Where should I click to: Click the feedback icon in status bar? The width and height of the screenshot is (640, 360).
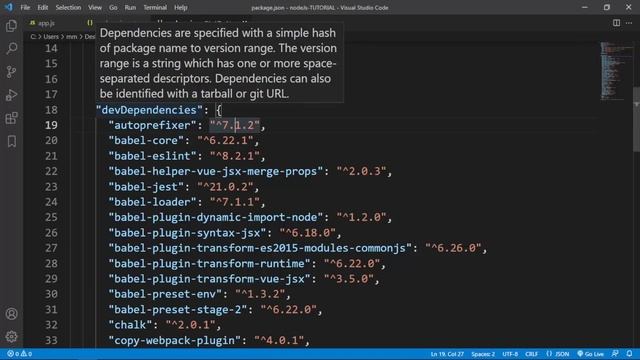coord(615,353)
